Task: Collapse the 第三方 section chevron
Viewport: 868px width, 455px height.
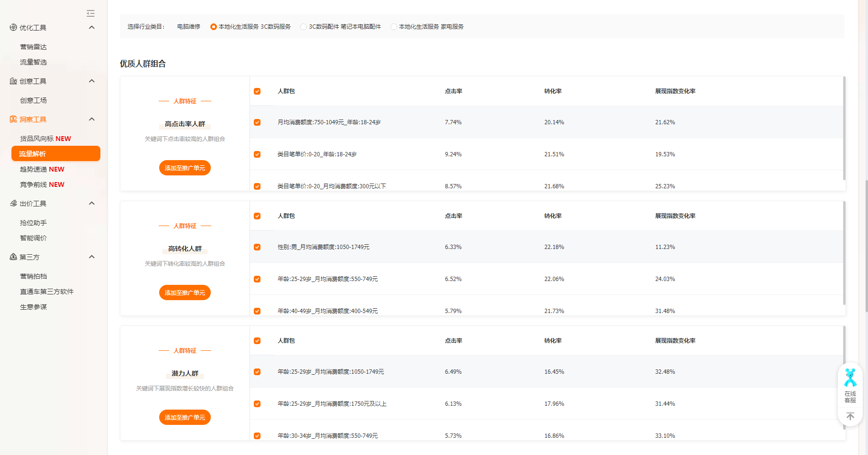Action: (x=92, y=257)
